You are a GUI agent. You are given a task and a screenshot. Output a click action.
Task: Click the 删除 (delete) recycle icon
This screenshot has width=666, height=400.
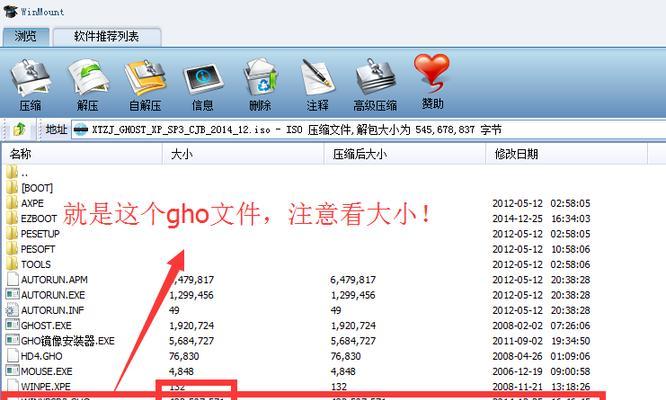pos(260,77)
